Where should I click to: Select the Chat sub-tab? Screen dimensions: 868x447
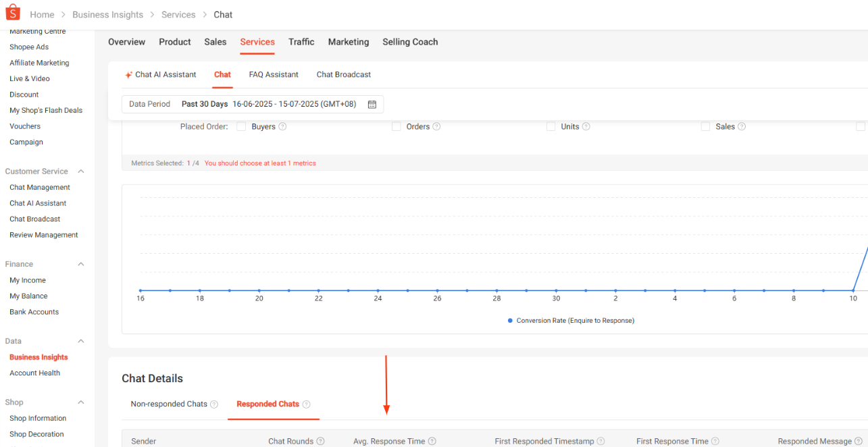(x=222, y=75)
